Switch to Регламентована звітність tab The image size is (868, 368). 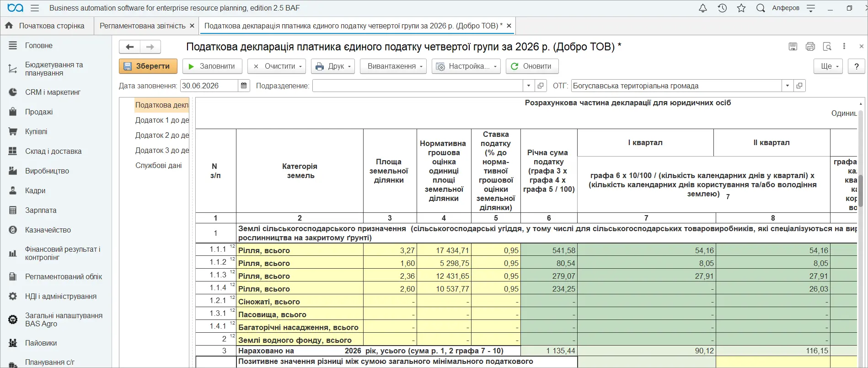(142, 26)
